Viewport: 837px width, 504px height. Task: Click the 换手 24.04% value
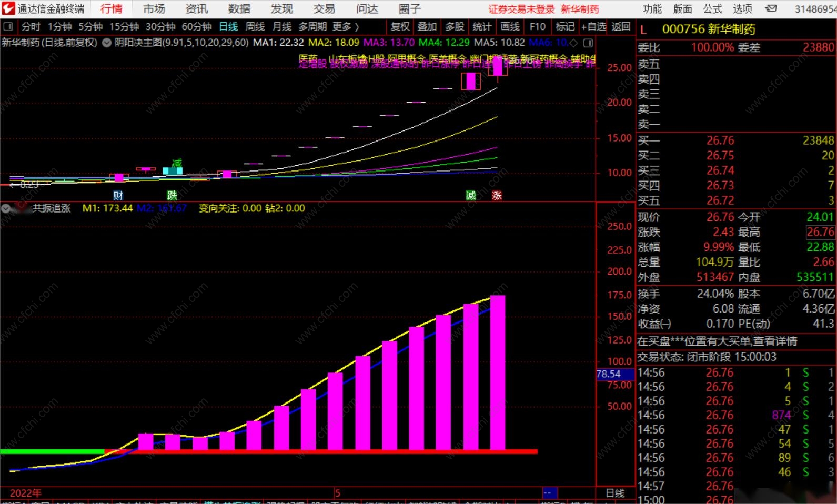[x=715, y=294]
